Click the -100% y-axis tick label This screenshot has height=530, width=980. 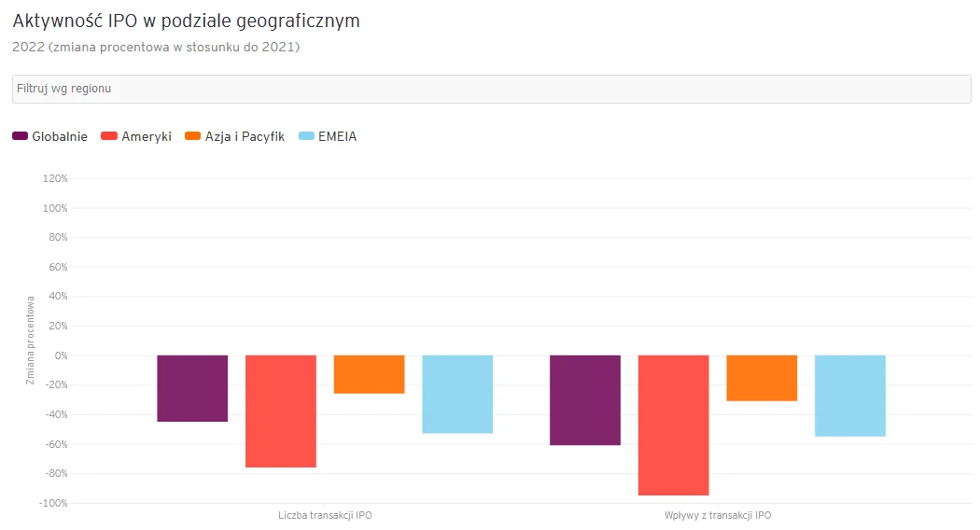point(53,503)
